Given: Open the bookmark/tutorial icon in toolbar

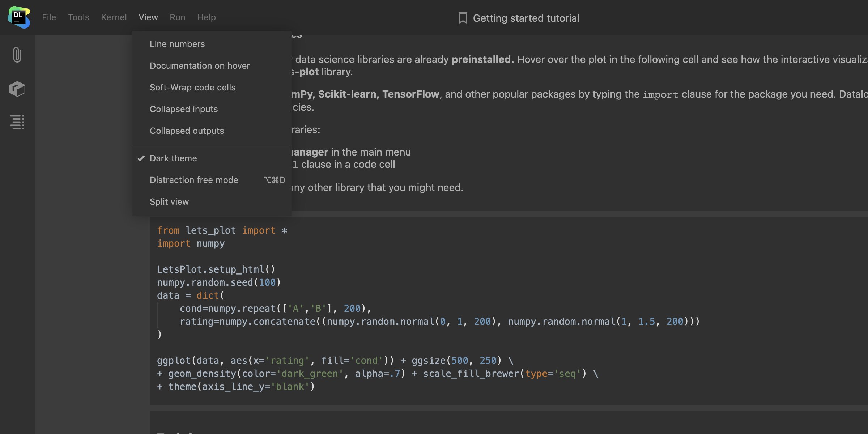Looking at the screenshot, I should pos(462,17).
